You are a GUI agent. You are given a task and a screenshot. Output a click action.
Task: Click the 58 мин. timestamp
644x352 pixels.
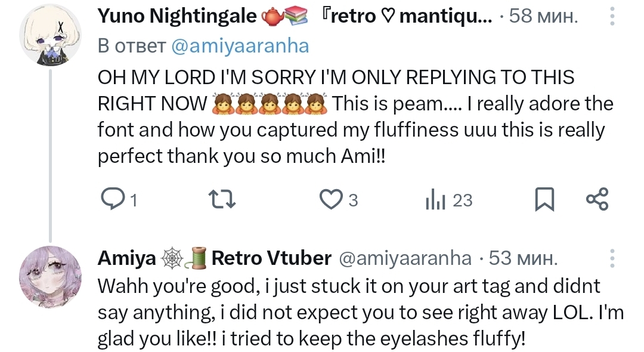coord(543,16)
